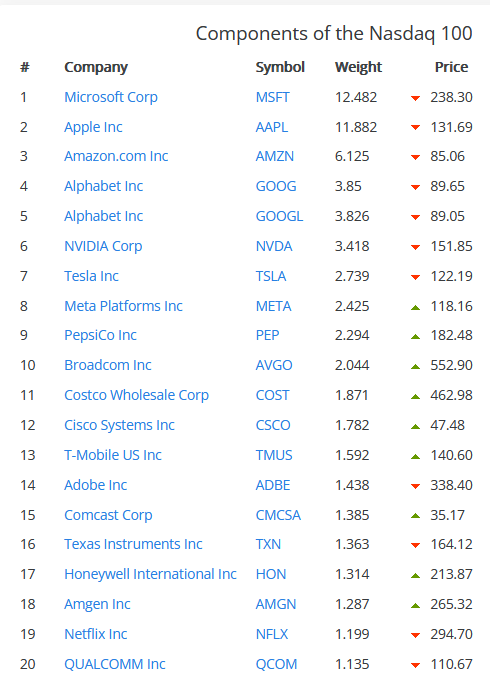Click the red down arrow next to Tesla price
The image size is (490, 676).
pyautogui.click(x=415, y=277)
